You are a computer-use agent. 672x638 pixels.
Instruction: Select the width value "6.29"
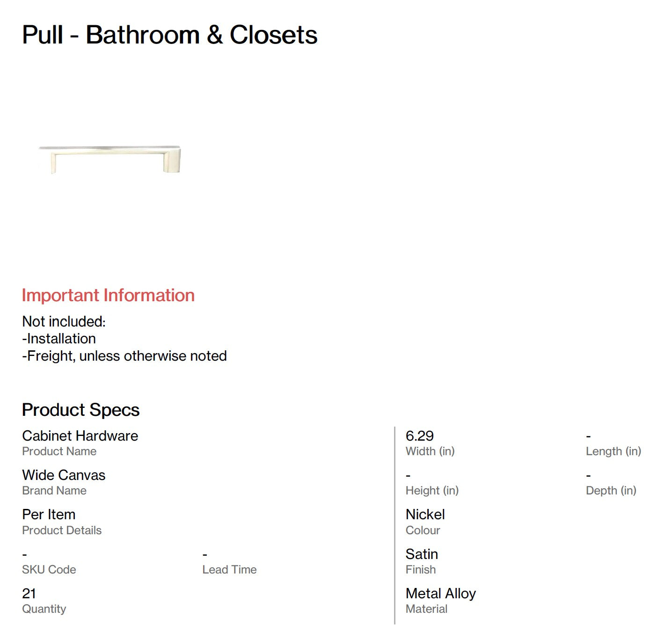coord(419,436)
